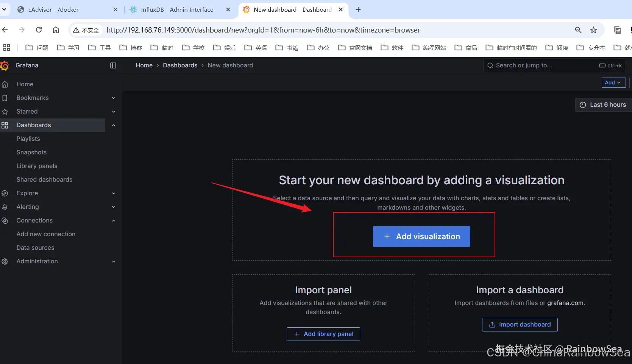Open the browser apps grid icon
The height and width of the screenshot is (364, 632).
coord(6,48)
